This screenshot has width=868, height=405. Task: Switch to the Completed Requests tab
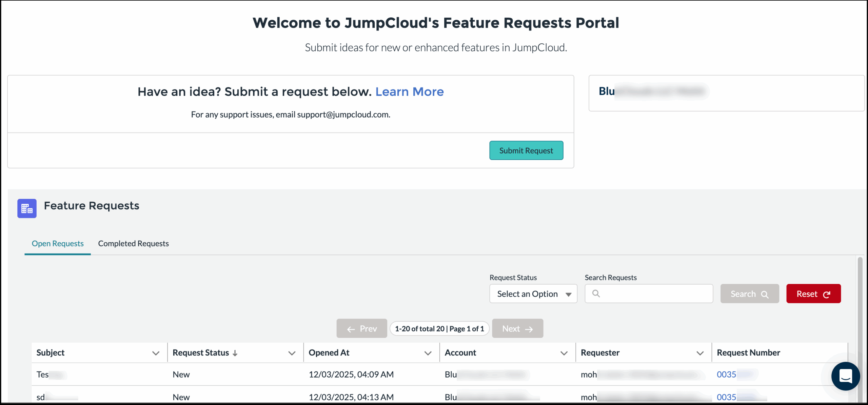[133, 243]
